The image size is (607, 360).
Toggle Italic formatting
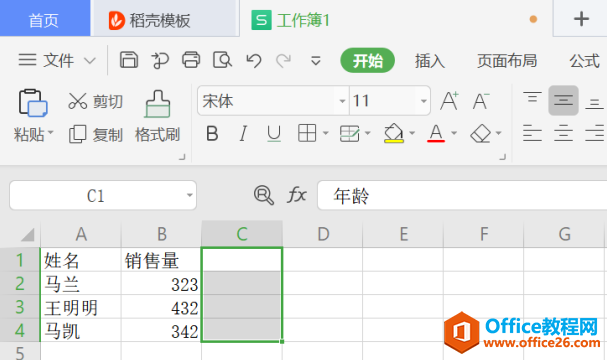click(x=243, y=134)
